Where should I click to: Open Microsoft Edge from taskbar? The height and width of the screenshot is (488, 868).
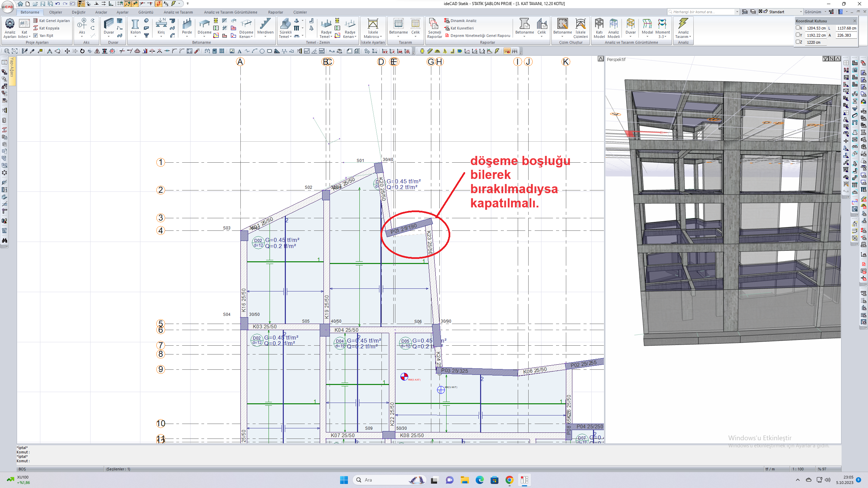coord(479,480)
